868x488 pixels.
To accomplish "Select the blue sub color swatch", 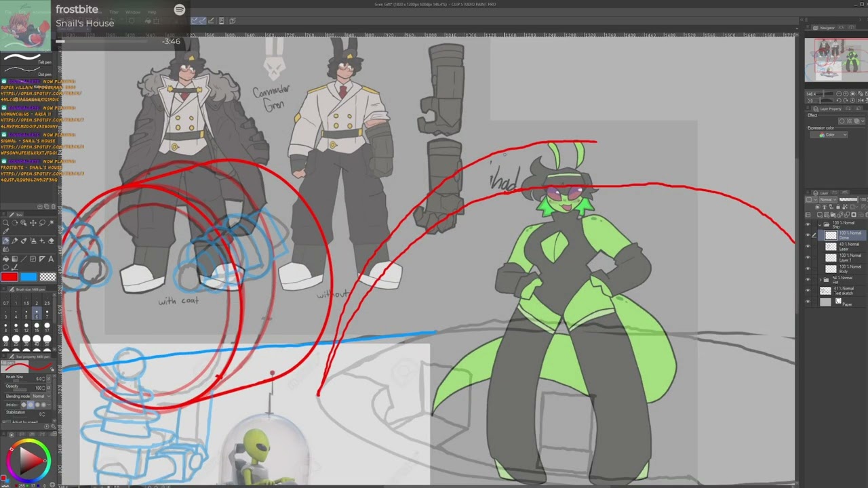I will pos(28,277).
